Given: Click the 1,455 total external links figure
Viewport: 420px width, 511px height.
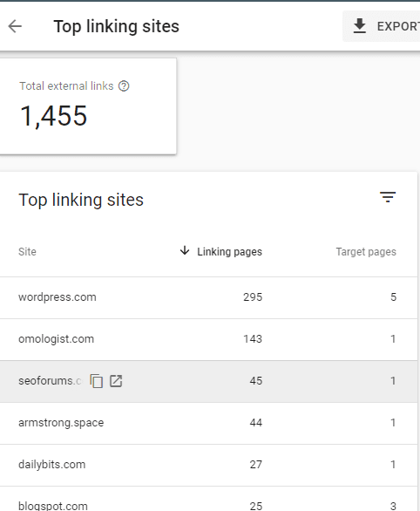Looking at the screenshot, I should pos(54,116).
